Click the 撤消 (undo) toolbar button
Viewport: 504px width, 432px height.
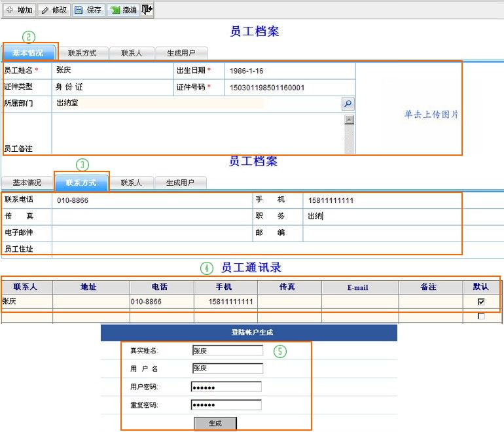(122, 10)
